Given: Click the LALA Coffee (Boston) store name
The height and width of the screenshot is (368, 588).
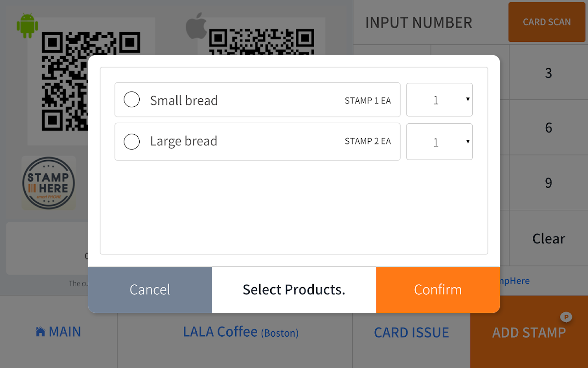Looking at the screenshot, I should pyautogui.click(x=240, y=332).
